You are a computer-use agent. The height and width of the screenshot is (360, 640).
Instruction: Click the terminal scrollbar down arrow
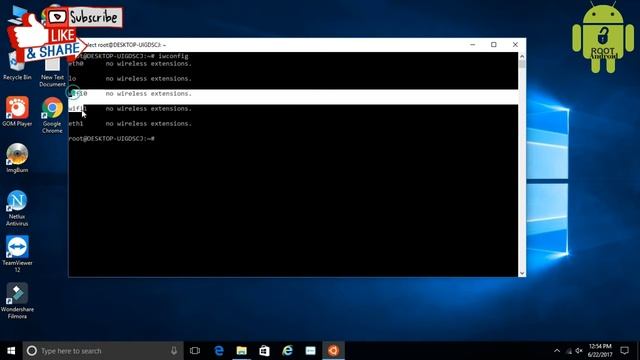(522, 273)
